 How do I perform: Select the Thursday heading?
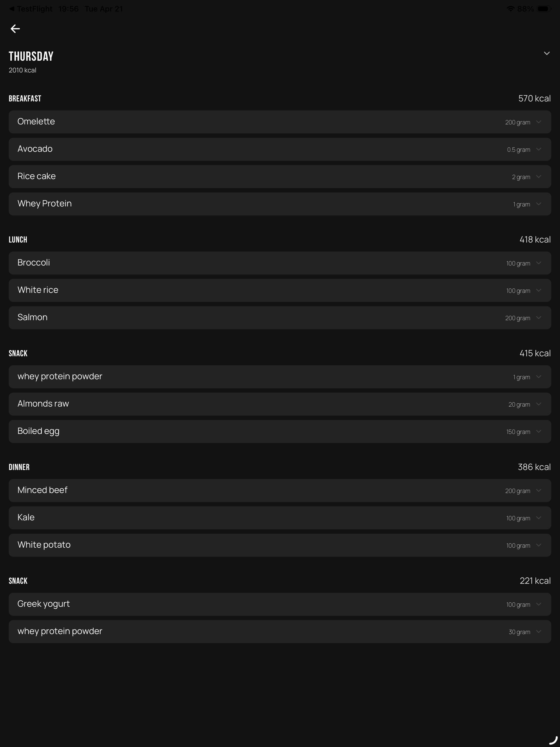click(x=31, y=56)
